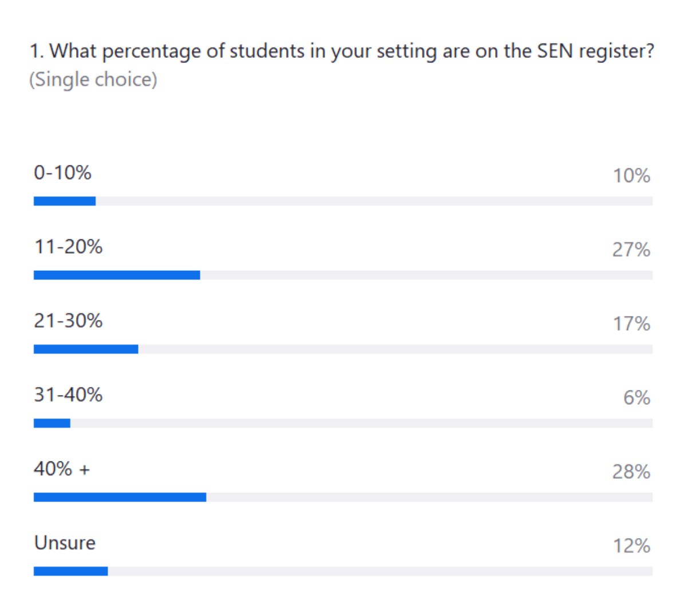Select the "Unsure" option label
Screen dimensions: 687x616
(65, 543)
